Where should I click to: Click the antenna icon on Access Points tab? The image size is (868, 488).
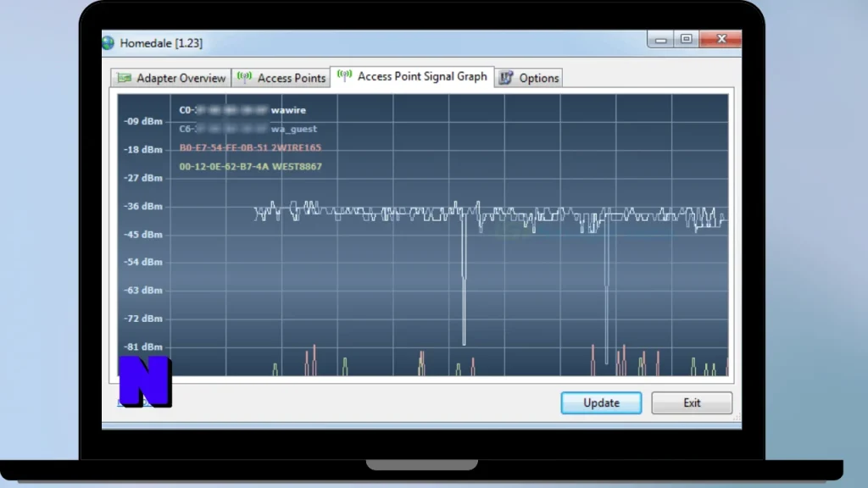click(244, 77)
